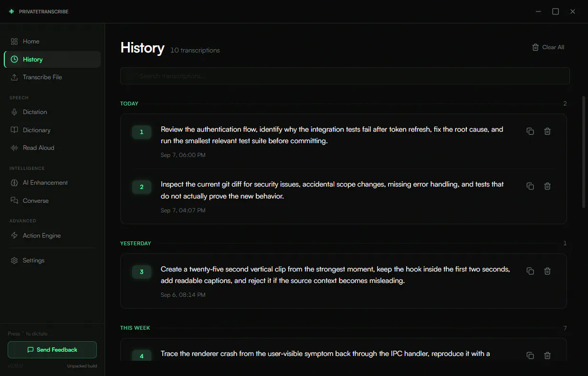Open the Dictionary page label

click(37, 130)
